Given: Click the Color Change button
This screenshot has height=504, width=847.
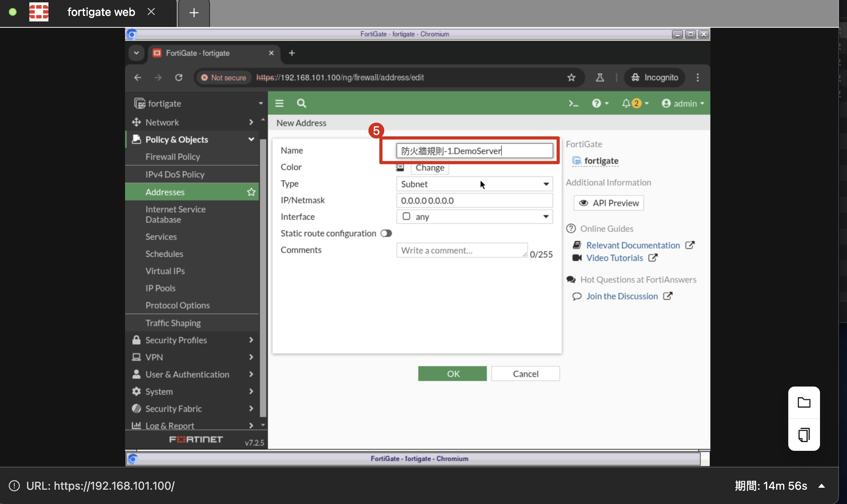Looking at the screenshot, I should (x=429, y=168).
